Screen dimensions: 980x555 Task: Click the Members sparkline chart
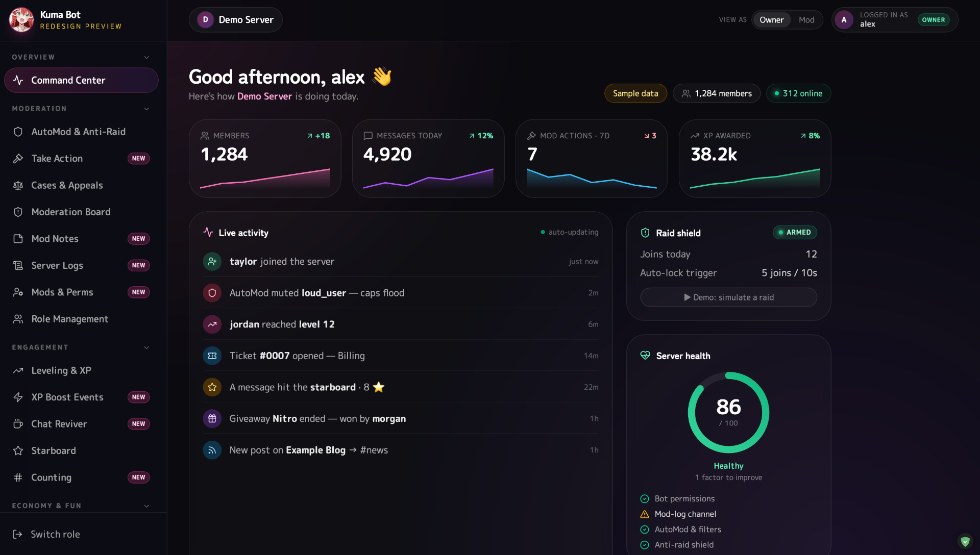pyautogui.click(x=265, y=179)
